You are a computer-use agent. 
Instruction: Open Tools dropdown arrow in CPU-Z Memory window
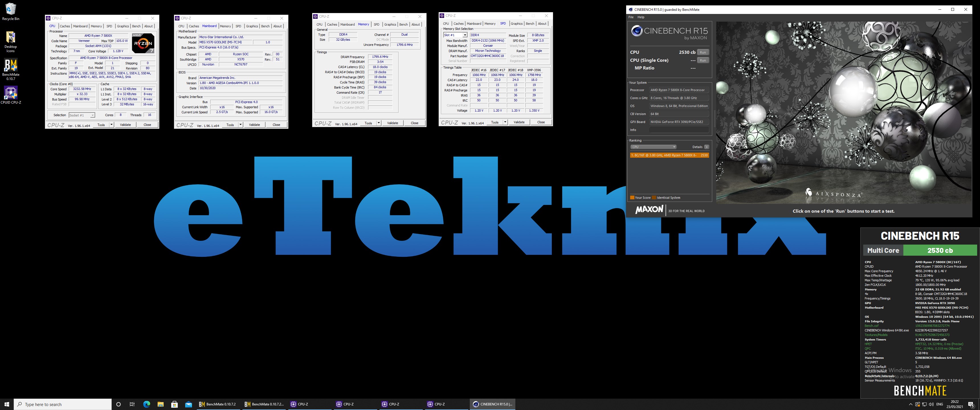click(379, 123)
